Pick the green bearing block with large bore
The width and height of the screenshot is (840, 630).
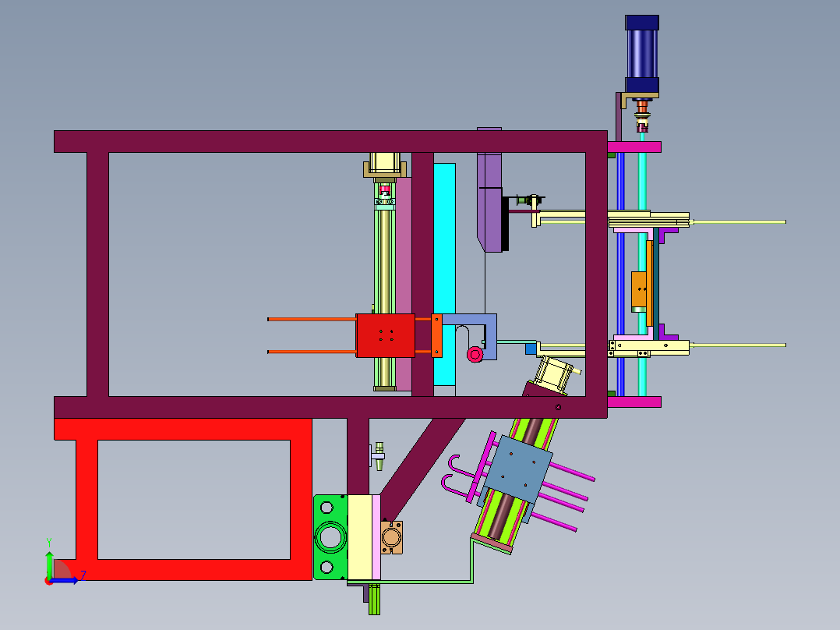330,536
